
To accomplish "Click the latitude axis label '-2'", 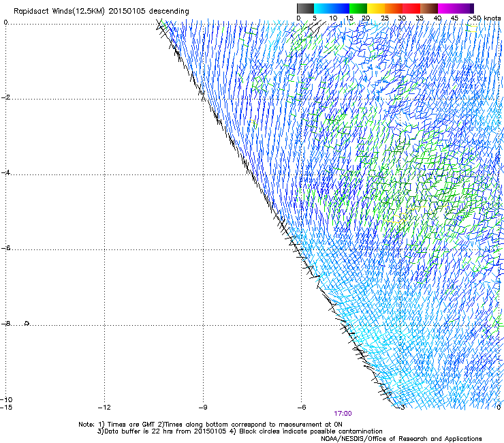I will [x=5, y=97].
